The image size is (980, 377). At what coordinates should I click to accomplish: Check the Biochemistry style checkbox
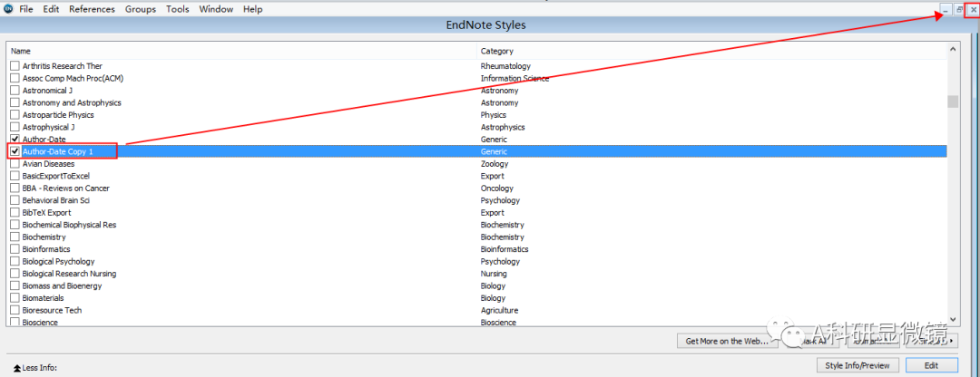point(15,237)
